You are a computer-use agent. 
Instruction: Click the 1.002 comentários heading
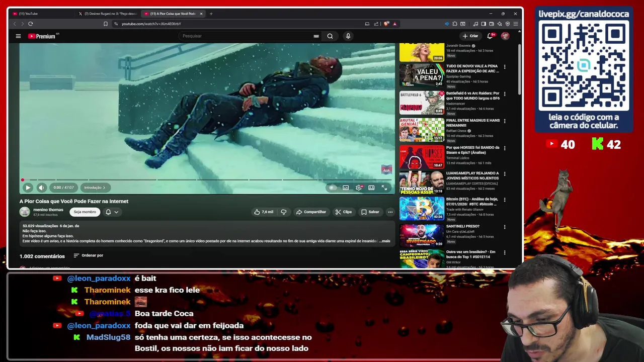point(42,256)
